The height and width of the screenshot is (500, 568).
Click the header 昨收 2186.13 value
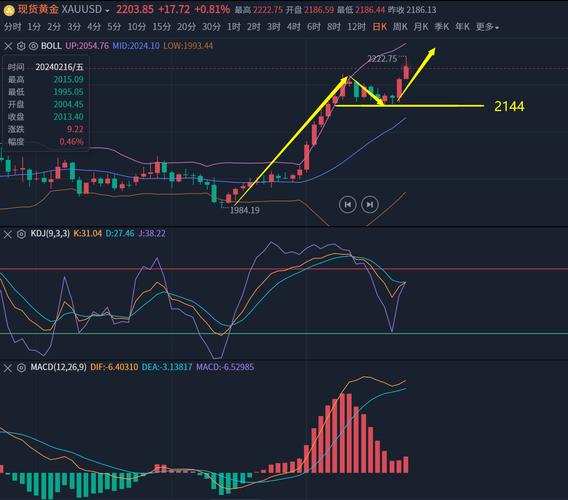[x=421, y=10]
